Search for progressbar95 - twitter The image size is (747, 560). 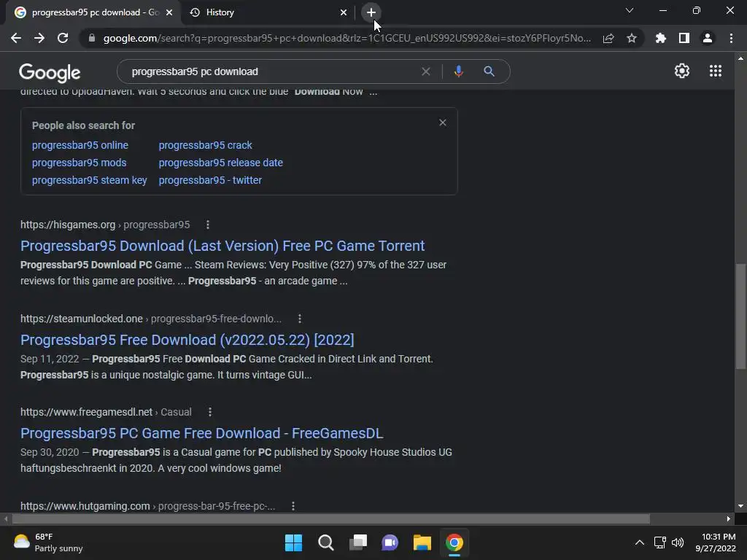click(x=210, y=181)
